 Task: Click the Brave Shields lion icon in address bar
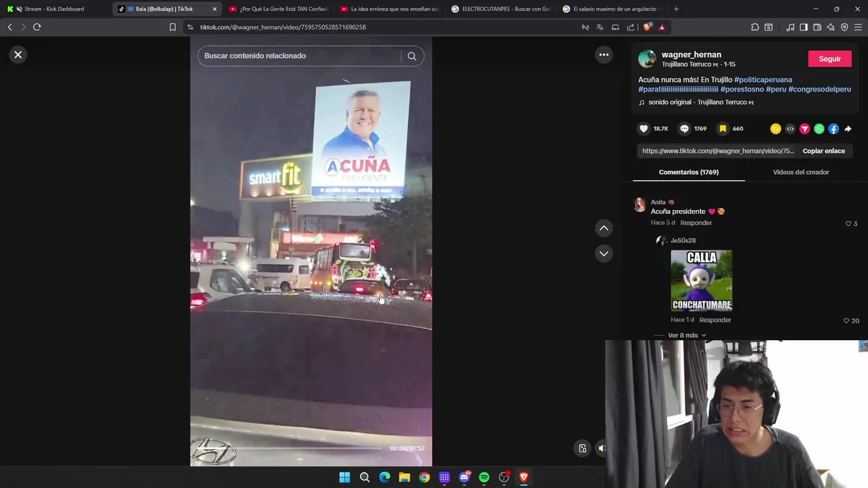tap(647, 27)
